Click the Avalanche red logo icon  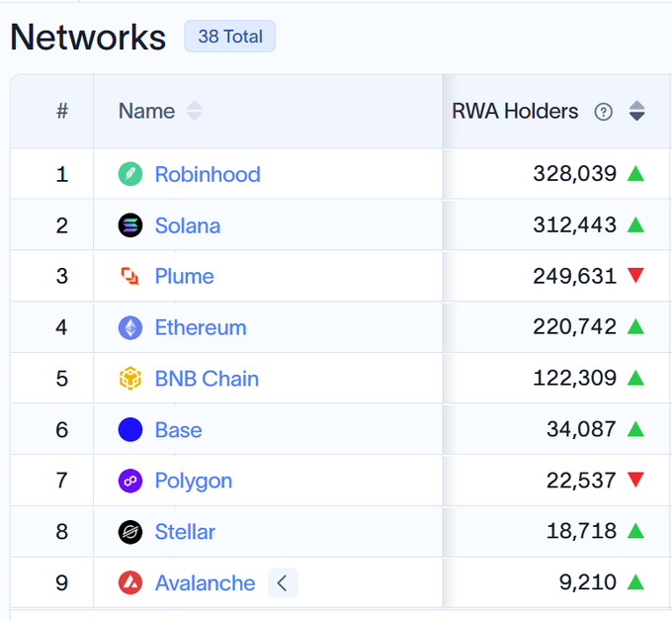click(x=130, y=582)
